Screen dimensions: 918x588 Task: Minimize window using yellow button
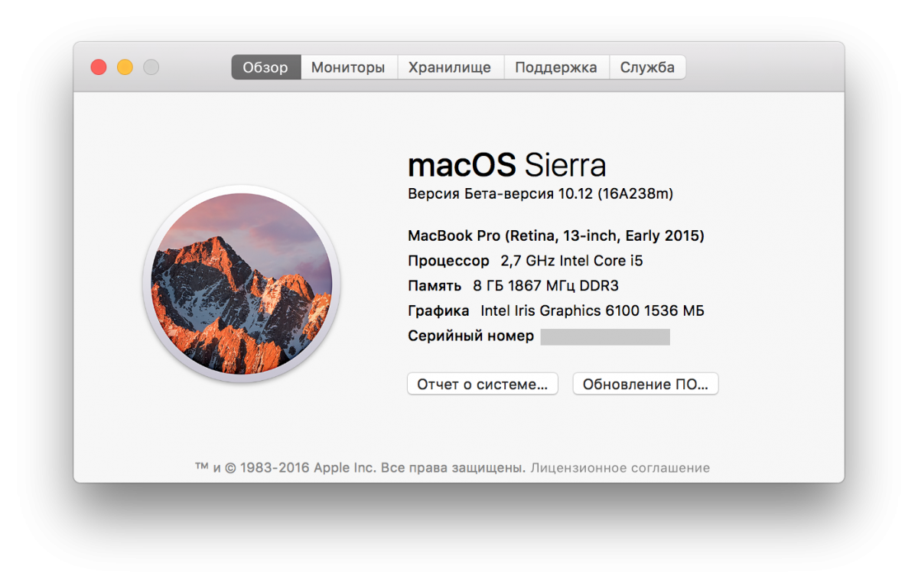(x=125, y=67)
